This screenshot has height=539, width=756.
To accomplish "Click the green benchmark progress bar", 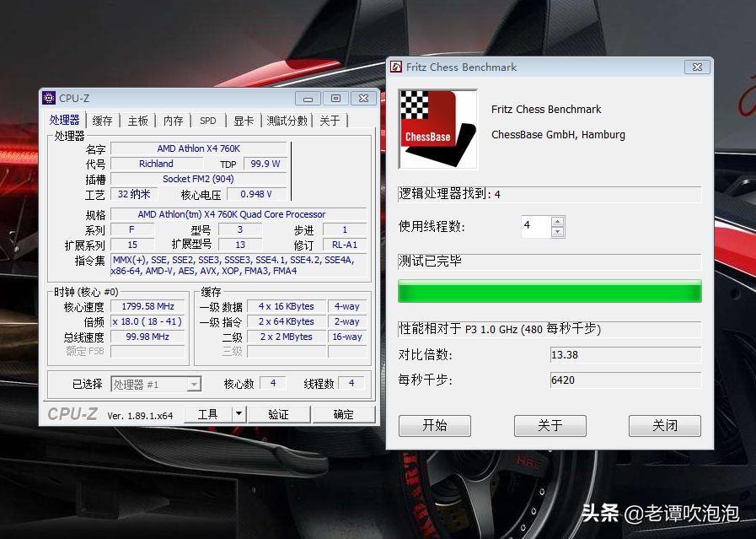I will click(x=550, y=290).
